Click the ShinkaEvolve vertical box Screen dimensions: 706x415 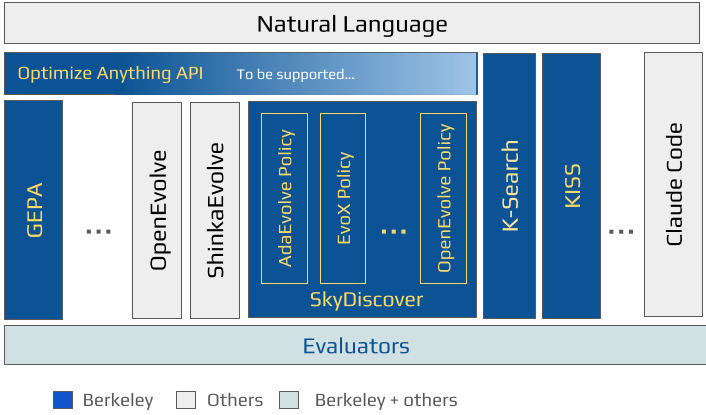[x=215, y=209]
